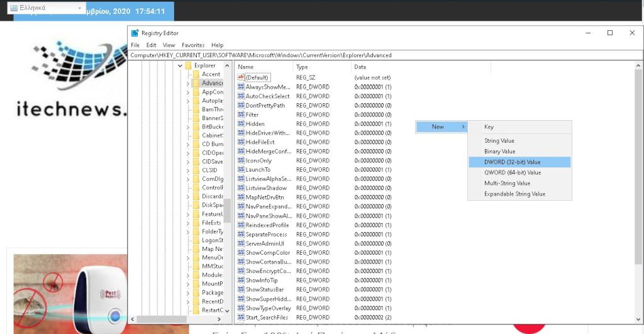Click the CLSID folder icon in tree

pyautogui.click(x=196, y=170)
